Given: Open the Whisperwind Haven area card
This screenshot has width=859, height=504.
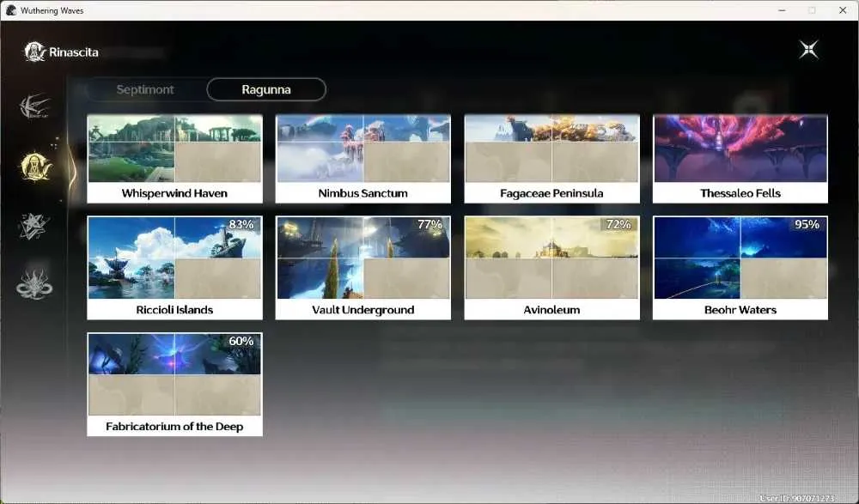Looking at the screenshot, I should 174,159.
